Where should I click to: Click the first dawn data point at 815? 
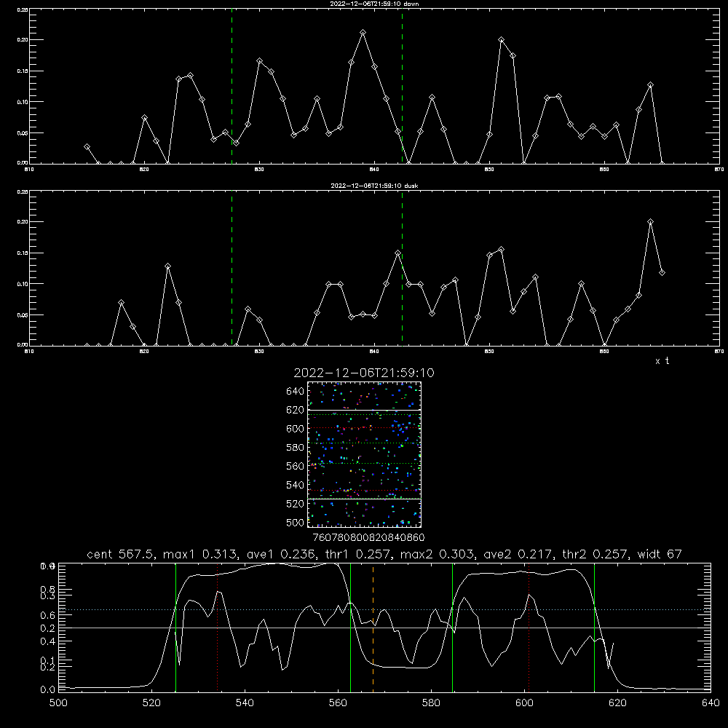click(x=87, y=147)
